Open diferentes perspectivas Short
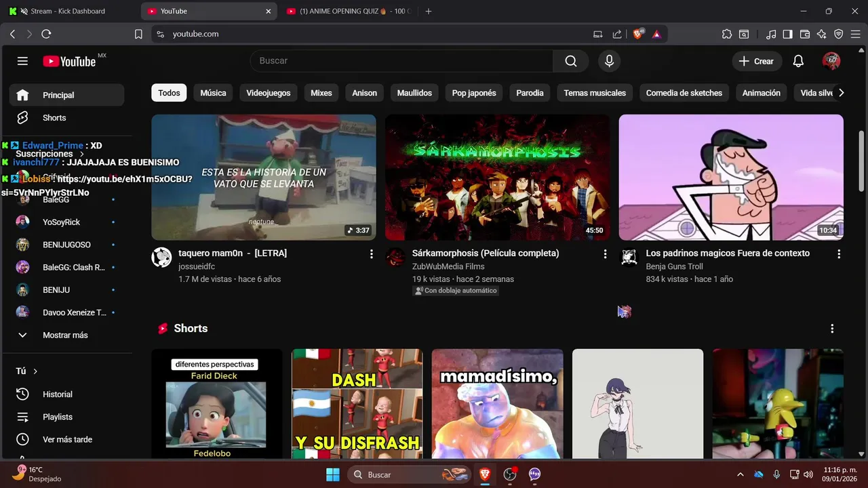 pos(216,404)
